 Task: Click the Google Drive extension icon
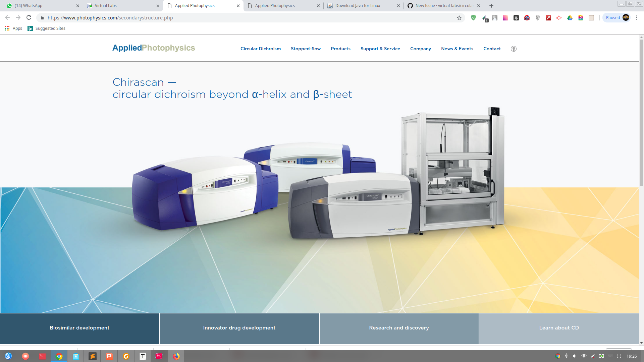(x=570, y=17)
